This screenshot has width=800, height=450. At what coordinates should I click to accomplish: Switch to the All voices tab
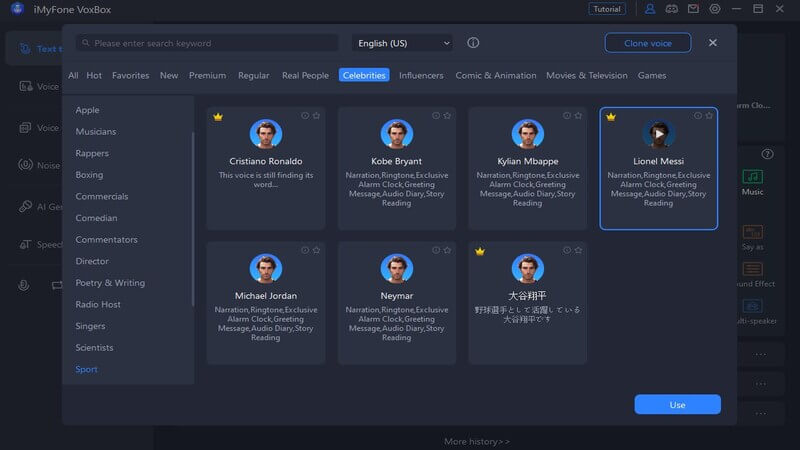[73, 76]
